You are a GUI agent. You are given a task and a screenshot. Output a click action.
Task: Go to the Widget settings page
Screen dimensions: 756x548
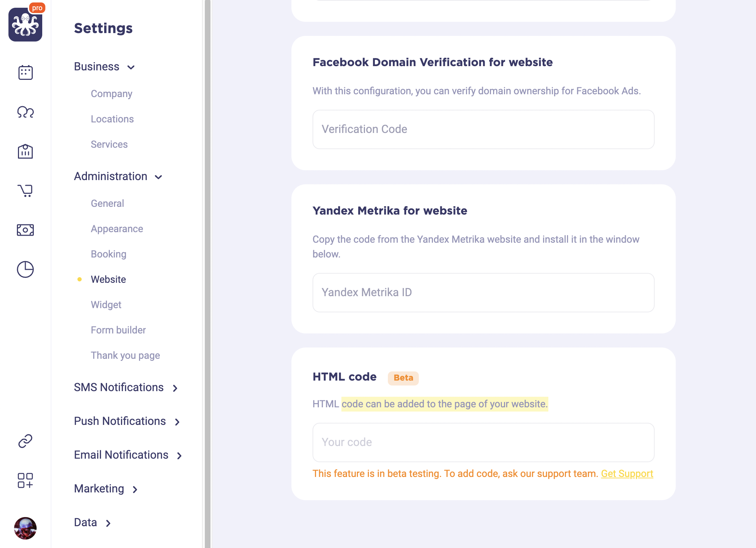(106, 305)
